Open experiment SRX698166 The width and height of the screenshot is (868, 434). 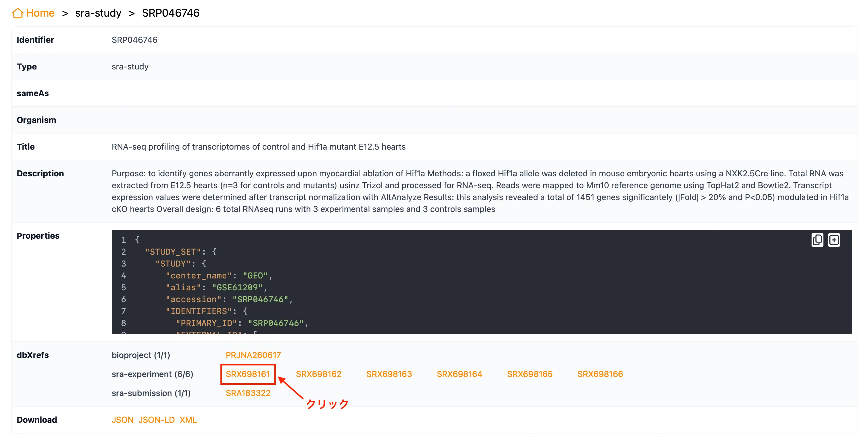(600, 374)
